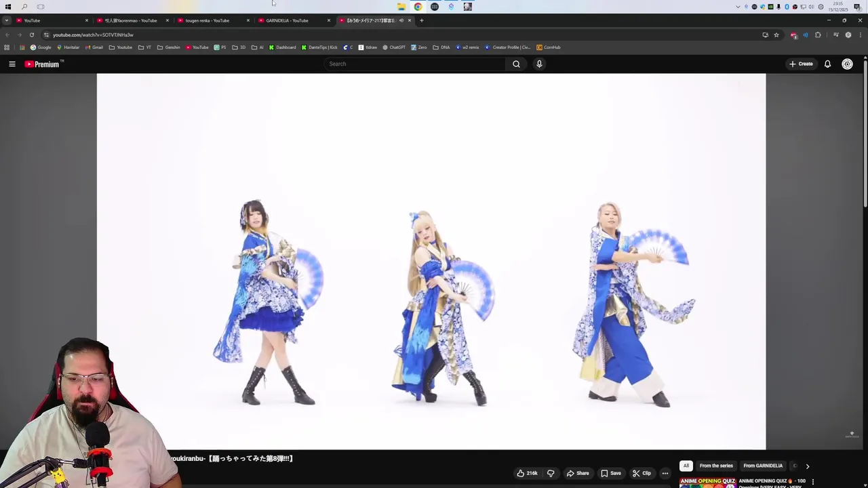Open the Chrome apps grid shortcut

22,47
